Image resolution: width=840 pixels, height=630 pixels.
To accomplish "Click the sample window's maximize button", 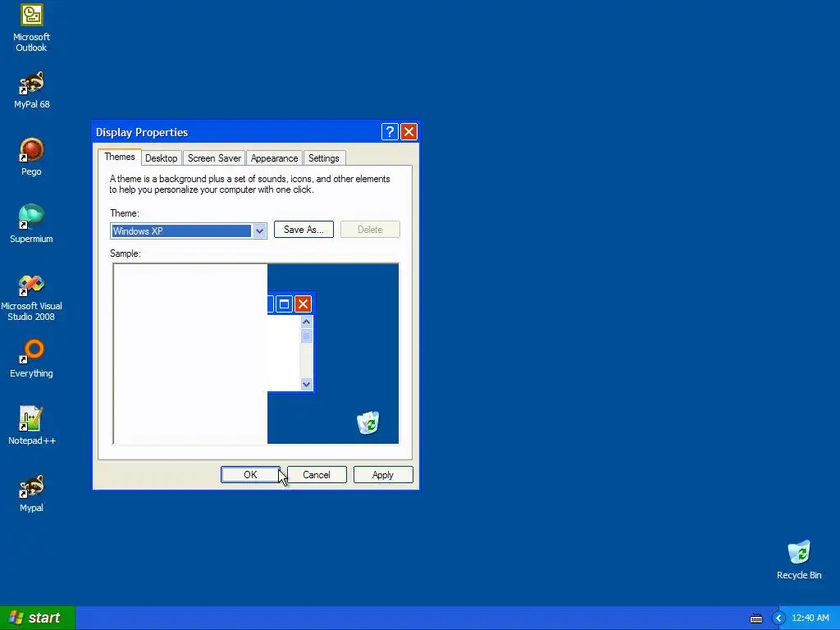I will pyautogui.click(x=285, y=304).
